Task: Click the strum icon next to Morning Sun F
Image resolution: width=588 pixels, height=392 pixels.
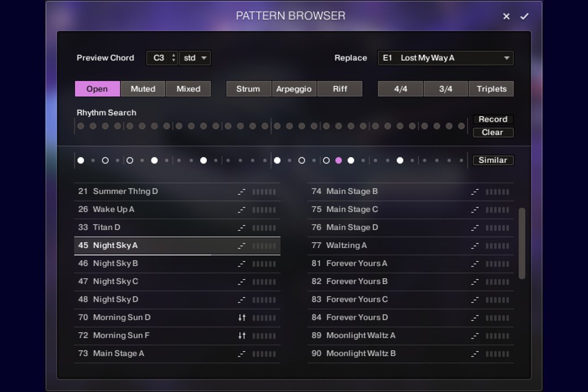Action: [x=242, y=336]
